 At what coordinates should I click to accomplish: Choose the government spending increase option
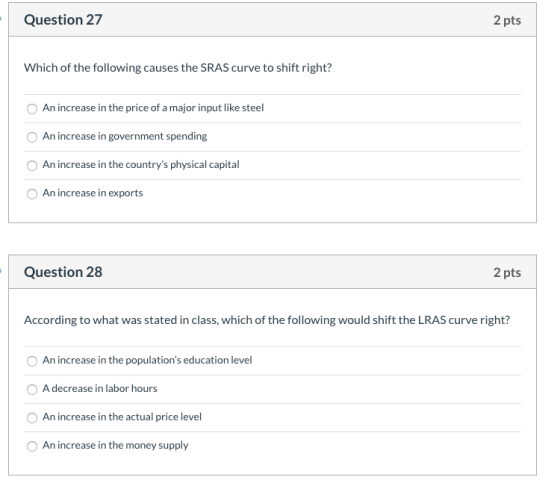32,137
